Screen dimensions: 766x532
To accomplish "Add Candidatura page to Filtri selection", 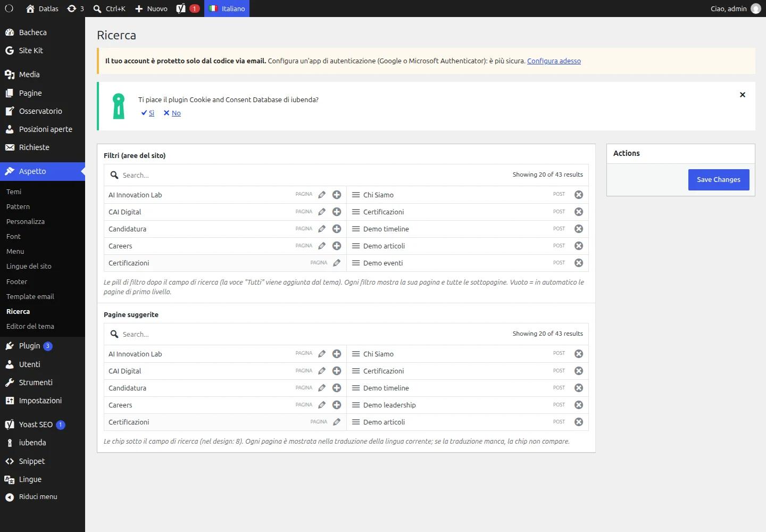I will click(x=337, y=229).
